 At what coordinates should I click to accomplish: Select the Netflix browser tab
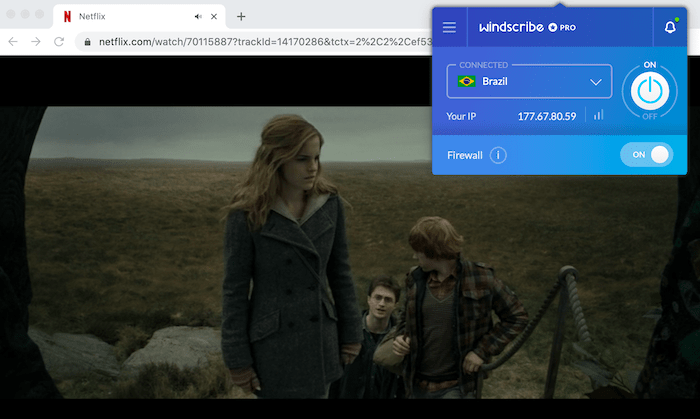(x=139, y=17)
